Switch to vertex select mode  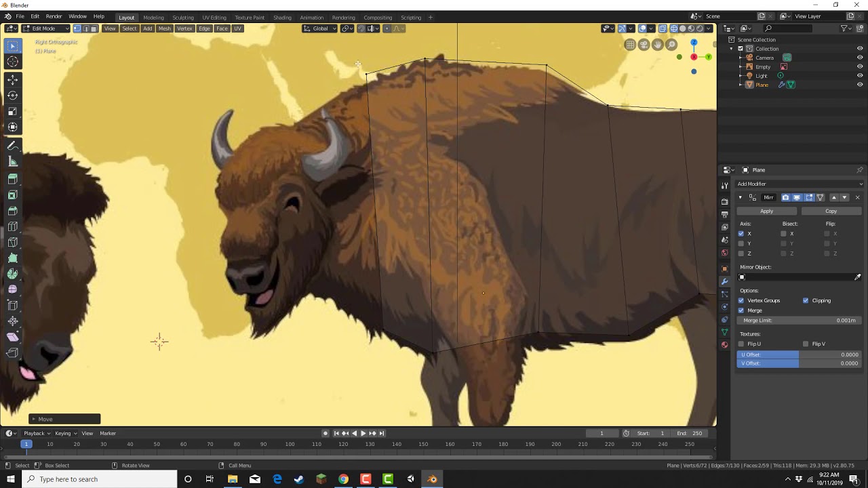tap(77, 28)
